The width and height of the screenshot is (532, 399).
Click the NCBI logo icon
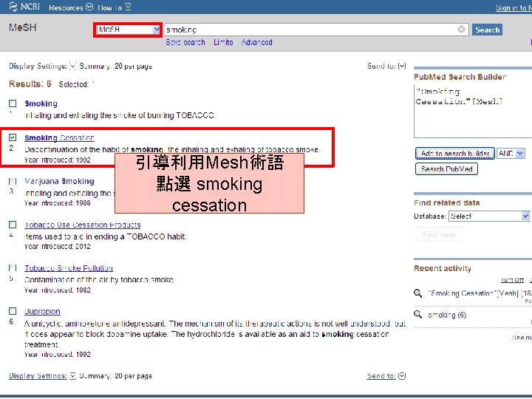pyautogui.click(x=13, y=7)
